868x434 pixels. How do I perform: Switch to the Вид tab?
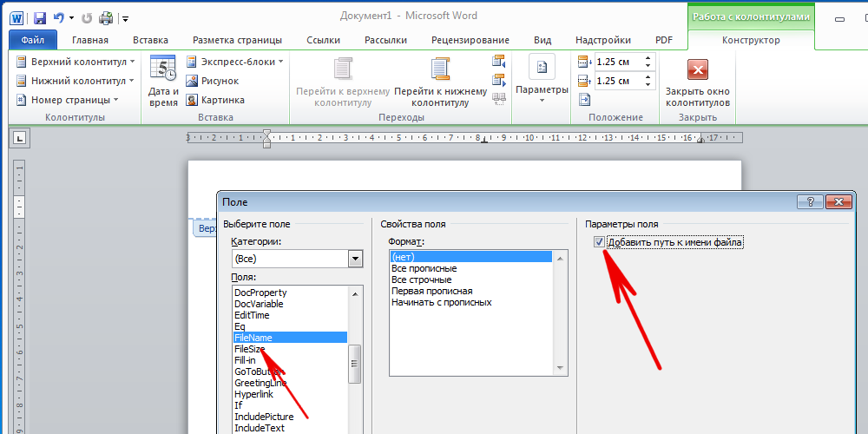(x=542, y=40)
